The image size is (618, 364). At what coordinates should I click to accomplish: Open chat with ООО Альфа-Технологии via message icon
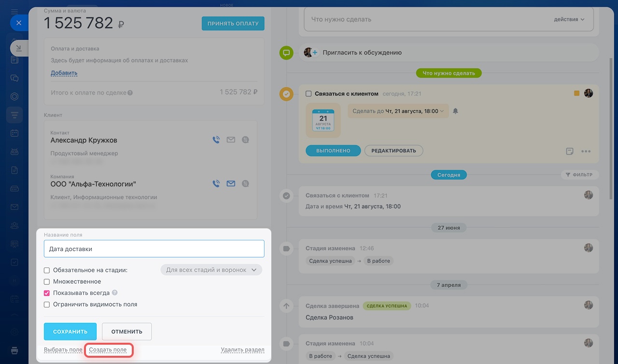point(245,183)
